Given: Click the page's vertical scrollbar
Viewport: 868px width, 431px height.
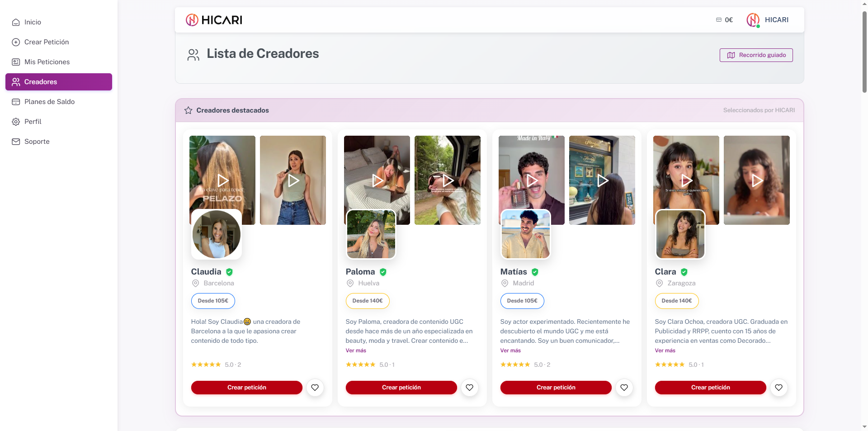Looking at the screenshot, I should (864, 50).
